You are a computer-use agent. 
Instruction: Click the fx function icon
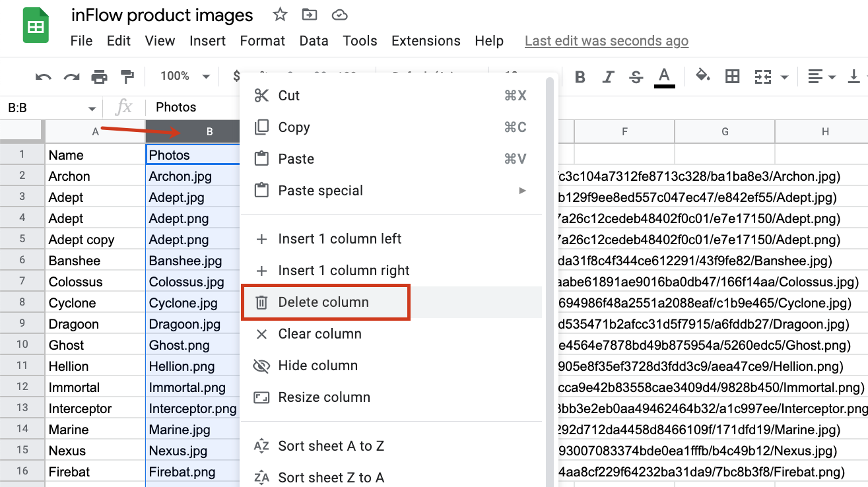[123, 108]
